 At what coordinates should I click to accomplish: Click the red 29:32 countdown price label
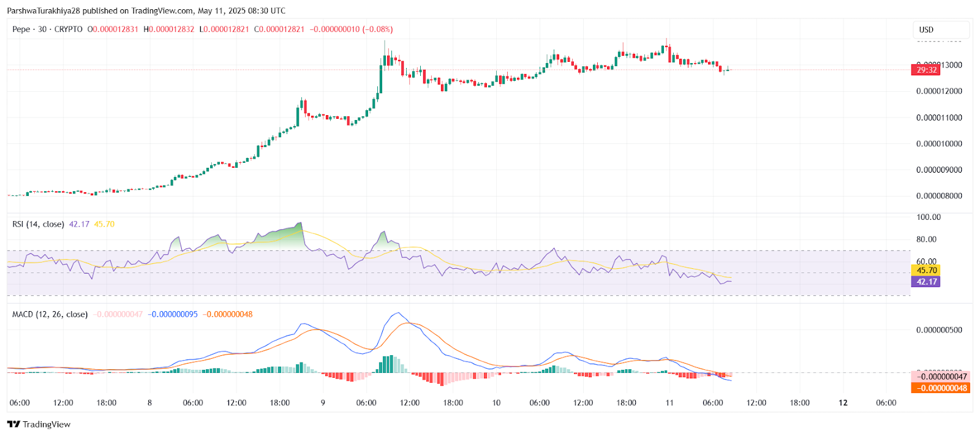(x=926, y=70)
